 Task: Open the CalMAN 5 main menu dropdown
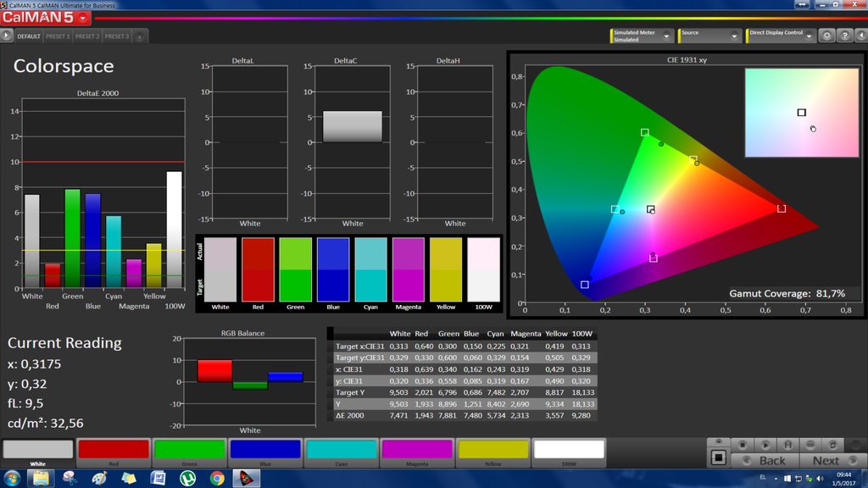pyautogui.click(x=82, y=19)
